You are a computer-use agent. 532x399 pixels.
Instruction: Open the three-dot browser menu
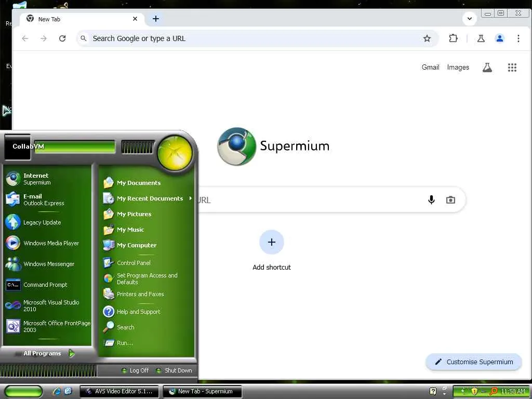518,38
